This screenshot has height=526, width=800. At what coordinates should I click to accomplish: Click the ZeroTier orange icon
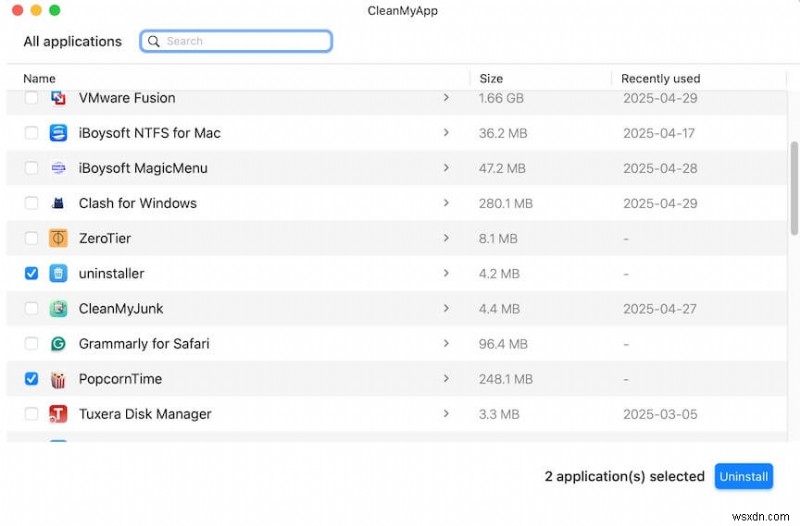[58, 238]
